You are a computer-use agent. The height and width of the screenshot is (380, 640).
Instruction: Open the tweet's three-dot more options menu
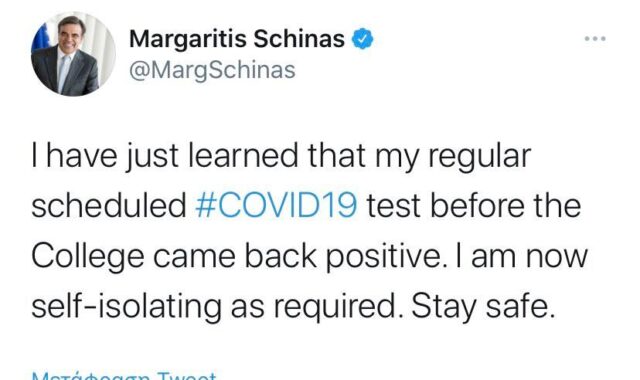click(595, 39)
